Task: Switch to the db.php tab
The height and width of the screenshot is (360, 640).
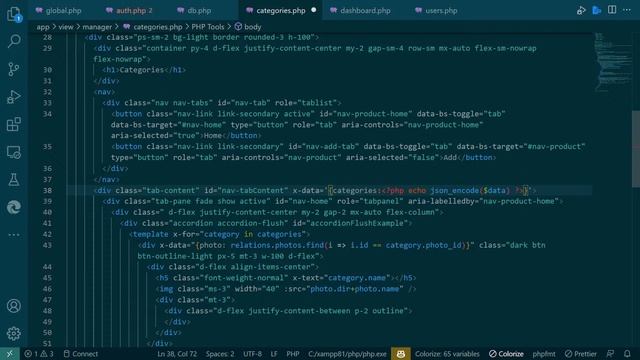Action: click(x=199, y=11)
